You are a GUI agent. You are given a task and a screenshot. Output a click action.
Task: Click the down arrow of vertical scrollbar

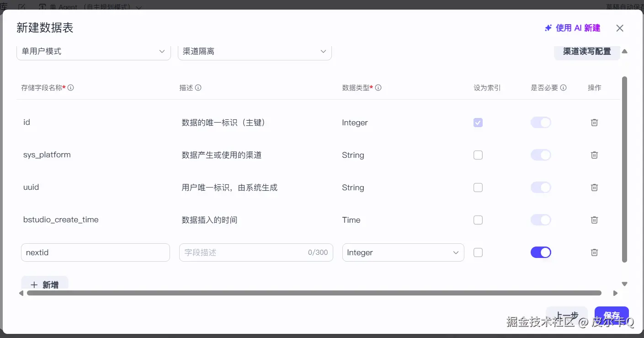(x=624, y=284)
